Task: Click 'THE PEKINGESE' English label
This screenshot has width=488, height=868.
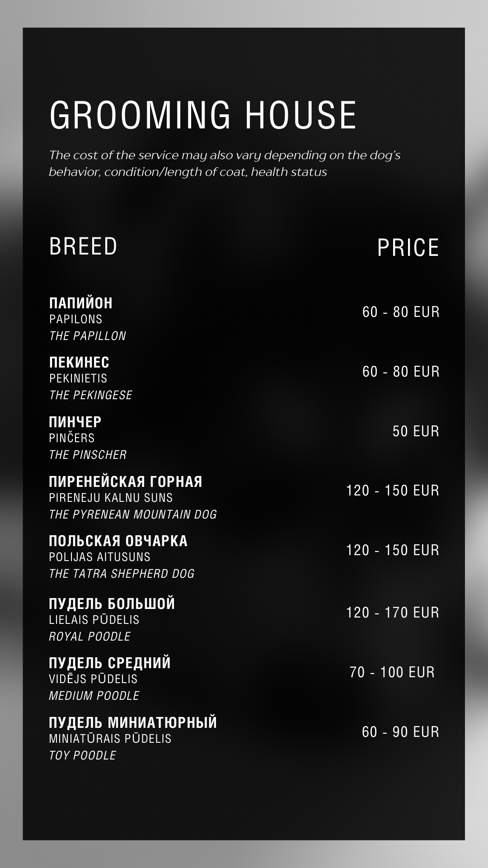Action: point(90,395)
